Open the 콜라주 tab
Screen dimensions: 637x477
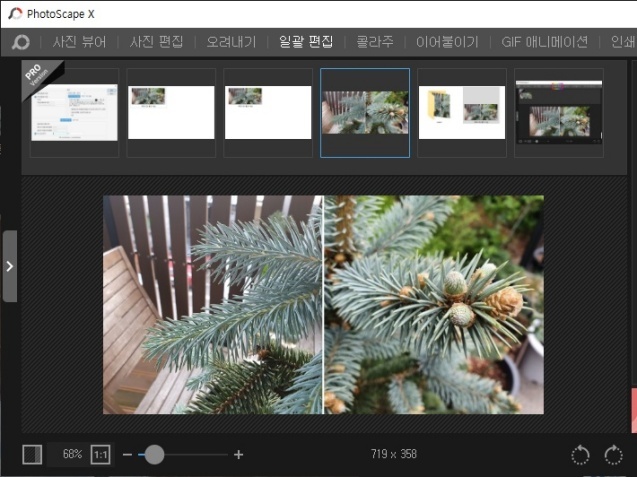pyautogui.click(x=375, y=41)
